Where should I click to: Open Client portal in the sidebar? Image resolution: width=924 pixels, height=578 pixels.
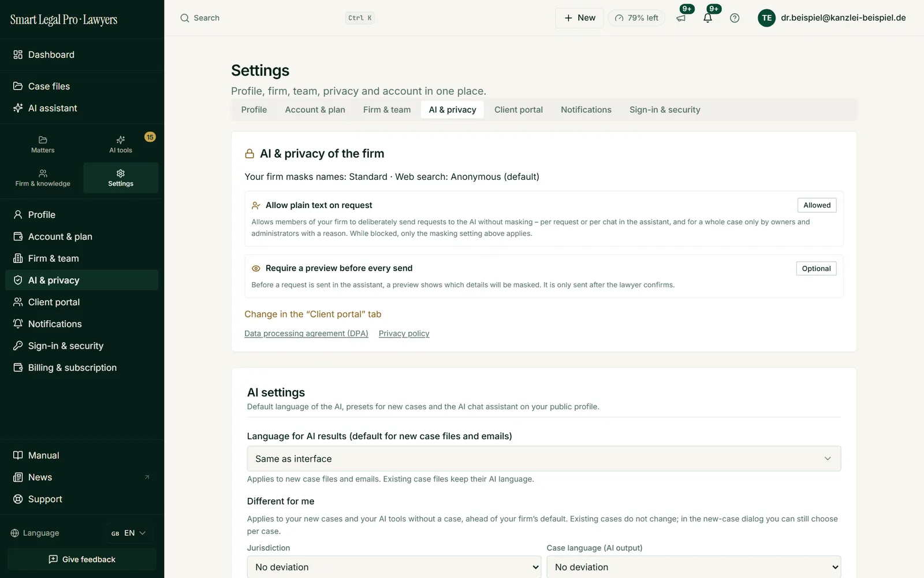(82, 302)
